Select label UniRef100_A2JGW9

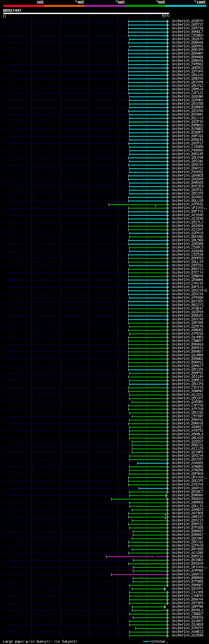point(187,553)
